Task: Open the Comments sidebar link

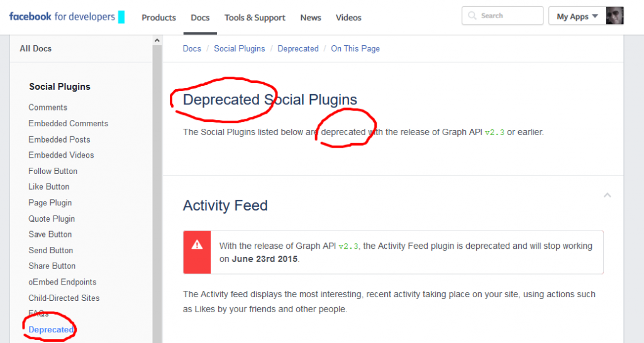Action: [x=48, y=107]
